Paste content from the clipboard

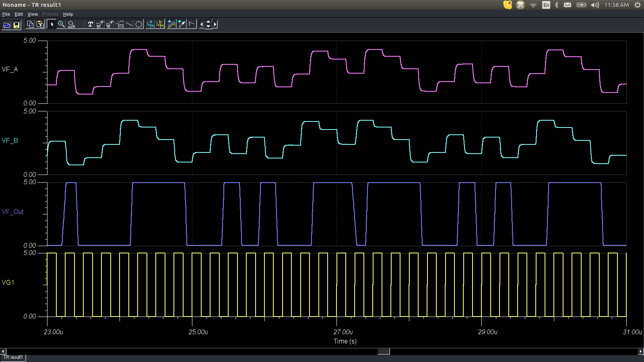click(x=39, y=24)
